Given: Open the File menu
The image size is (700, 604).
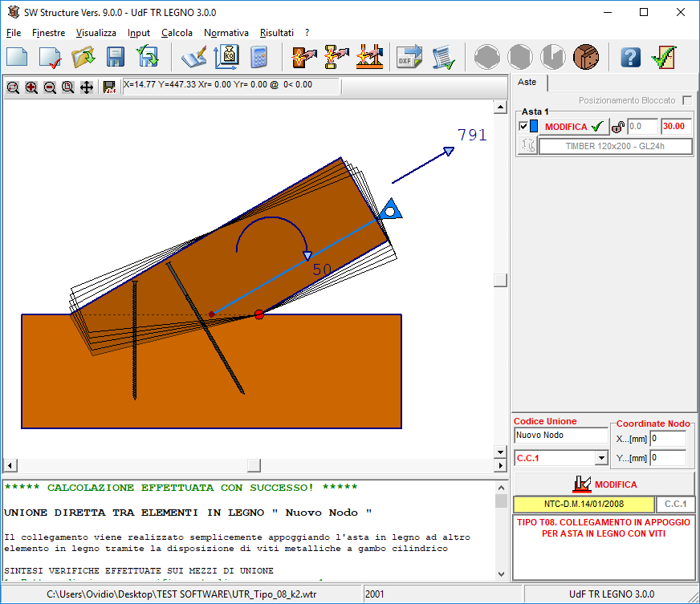Looking at the screenshot, I should (14, 33).
